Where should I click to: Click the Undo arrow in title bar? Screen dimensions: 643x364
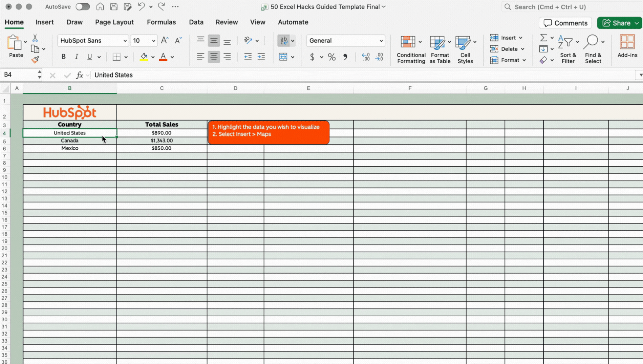141,7
